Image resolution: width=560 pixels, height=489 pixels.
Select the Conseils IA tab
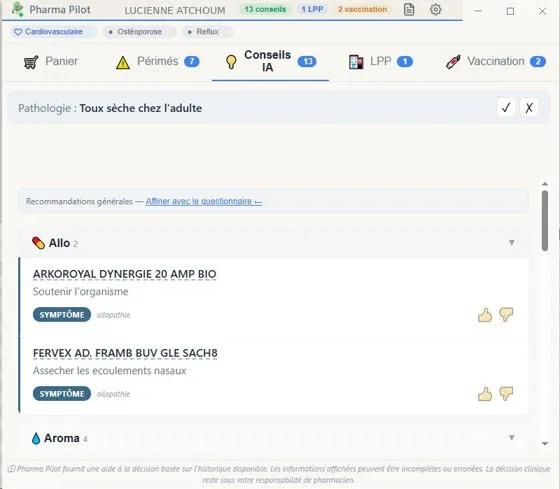click(270, 62)
